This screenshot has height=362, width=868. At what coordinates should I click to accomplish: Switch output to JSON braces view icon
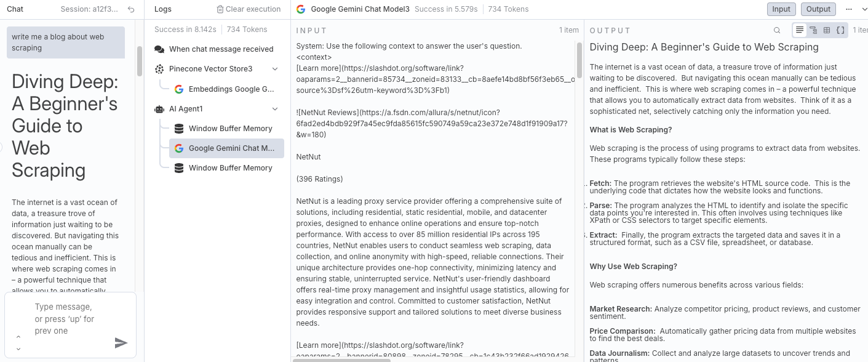click(840, 30)
